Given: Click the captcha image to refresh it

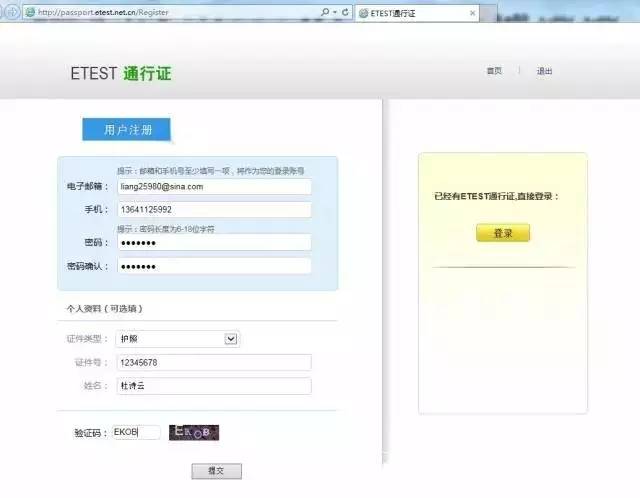Looking at the screenshot, I should [x=194, y=433].
